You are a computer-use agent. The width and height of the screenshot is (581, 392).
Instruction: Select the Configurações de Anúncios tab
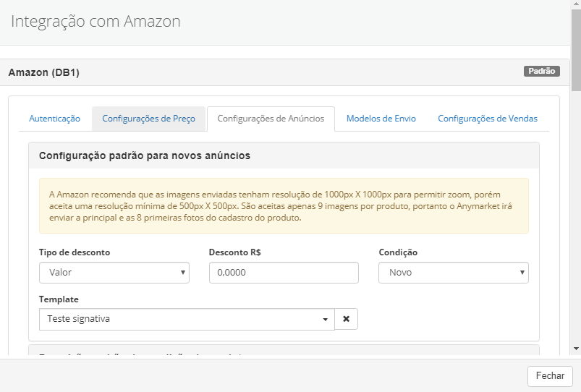[x=271, y=119]
